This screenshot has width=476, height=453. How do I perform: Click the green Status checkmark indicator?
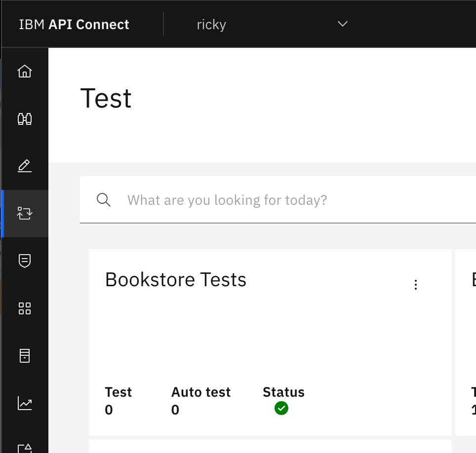[x=281, y=408]
